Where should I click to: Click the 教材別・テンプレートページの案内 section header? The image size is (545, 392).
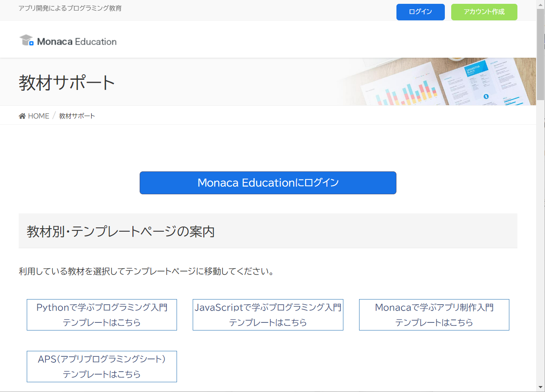tap(120, 231)
